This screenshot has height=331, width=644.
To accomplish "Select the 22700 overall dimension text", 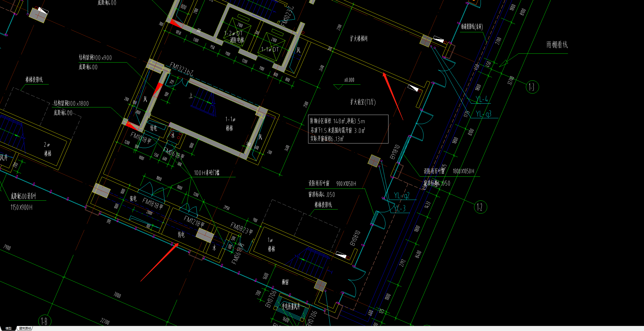I will (x=105, y=321).
